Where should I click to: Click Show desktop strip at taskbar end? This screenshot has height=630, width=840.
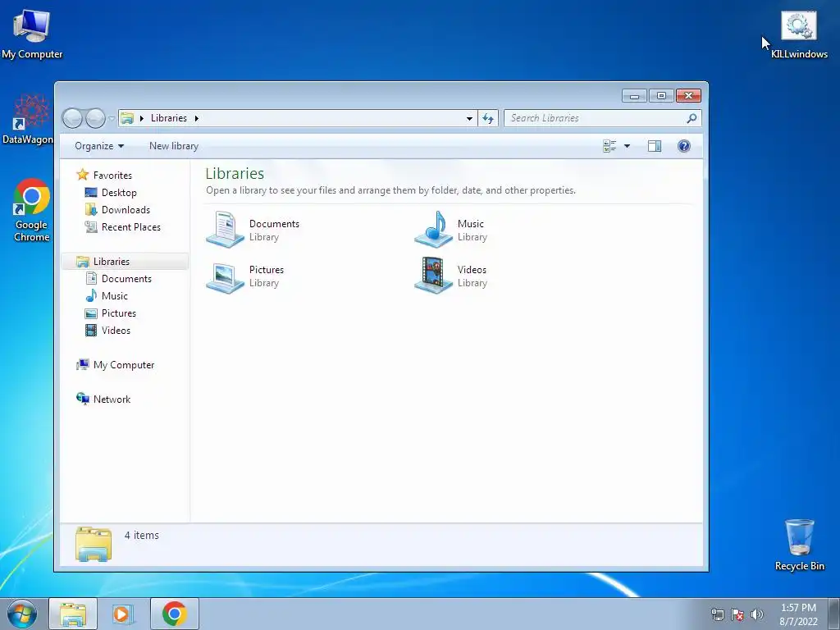click(833, 614)
